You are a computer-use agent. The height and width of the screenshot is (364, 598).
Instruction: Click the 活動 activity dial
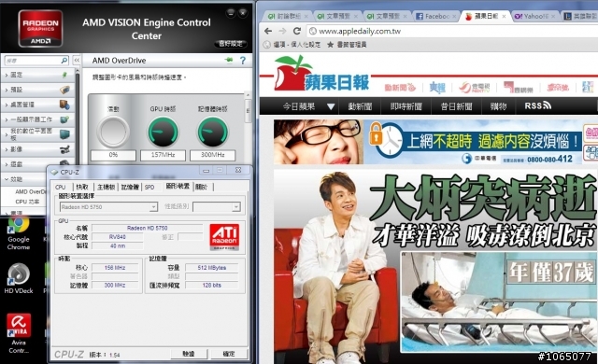[x=113, y=133]
